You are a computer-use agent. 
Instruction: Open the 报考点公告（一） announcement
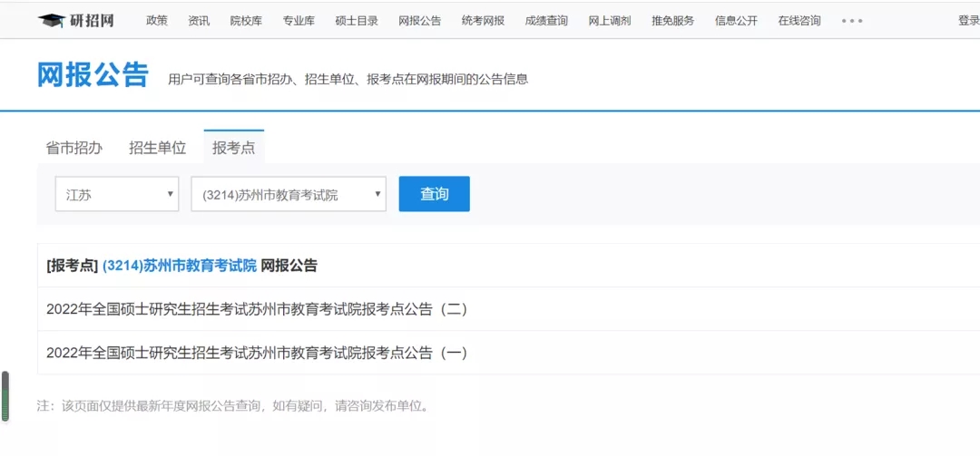pos(257,353)
